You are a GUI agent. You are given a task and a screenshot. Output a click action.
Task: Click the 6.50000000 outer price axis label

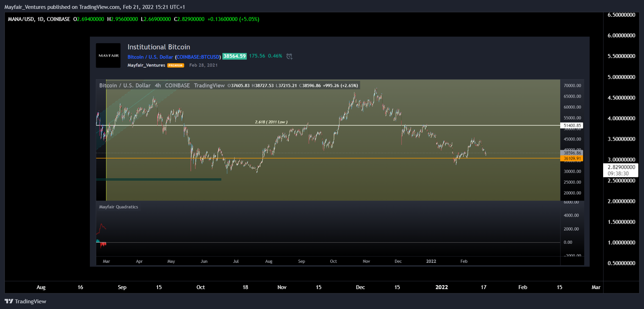tap(621, 15)
